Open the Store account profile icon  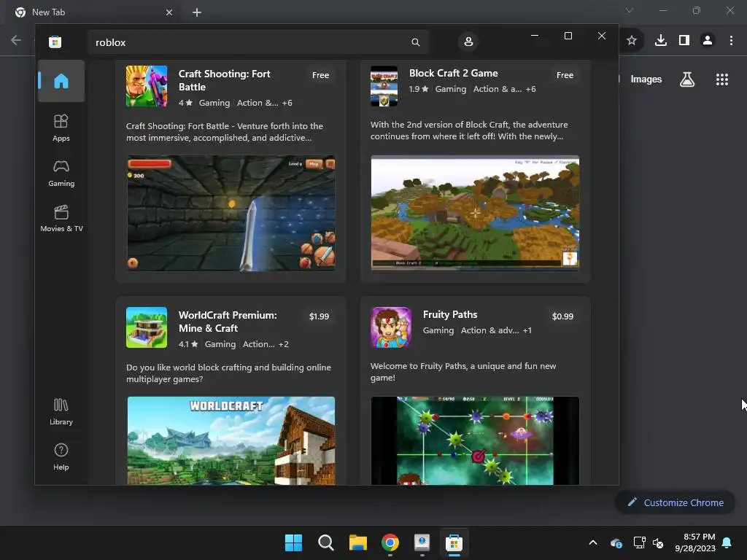(x=468, y=42)
